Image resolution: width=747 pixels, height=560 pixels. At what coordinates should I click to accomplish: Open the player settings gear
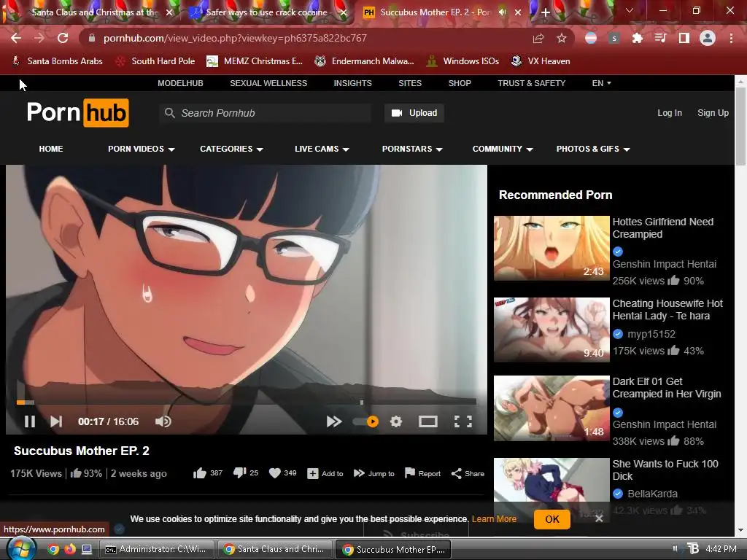tap(396, 421)
